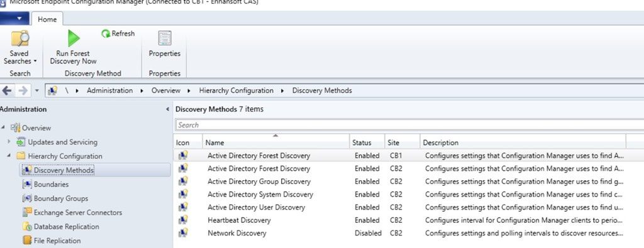Collapse the Hierarchy Configuration node
The width and height of the screenshot is (644, 248).
pos(9,156)
